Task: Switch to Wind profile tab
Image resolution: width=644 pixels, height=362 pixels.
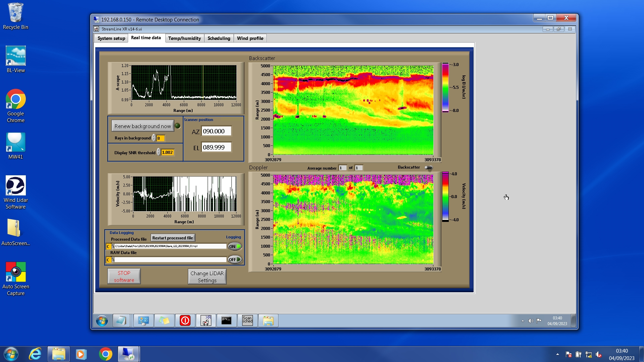Action: [250, 38]
